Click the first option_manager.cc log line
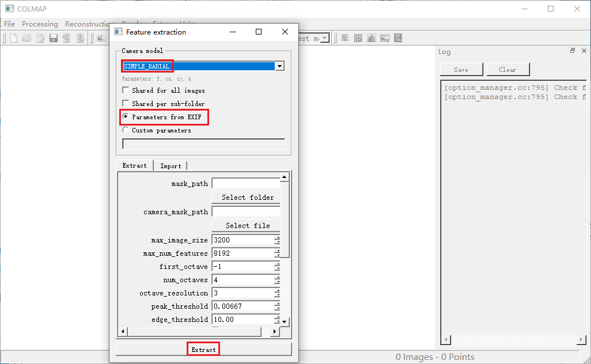Viewport: 591px width, 364px height. tap(515, 88)
